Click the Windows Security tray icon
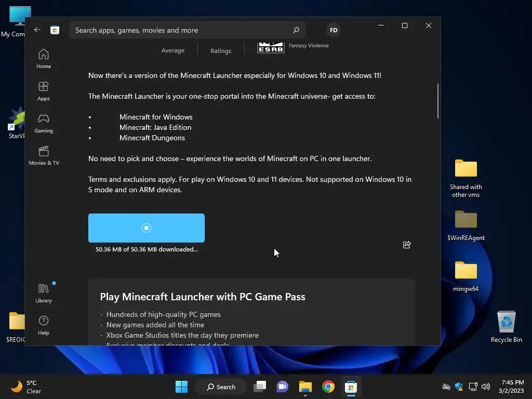 pyautogui.click(x=459, y=387)
